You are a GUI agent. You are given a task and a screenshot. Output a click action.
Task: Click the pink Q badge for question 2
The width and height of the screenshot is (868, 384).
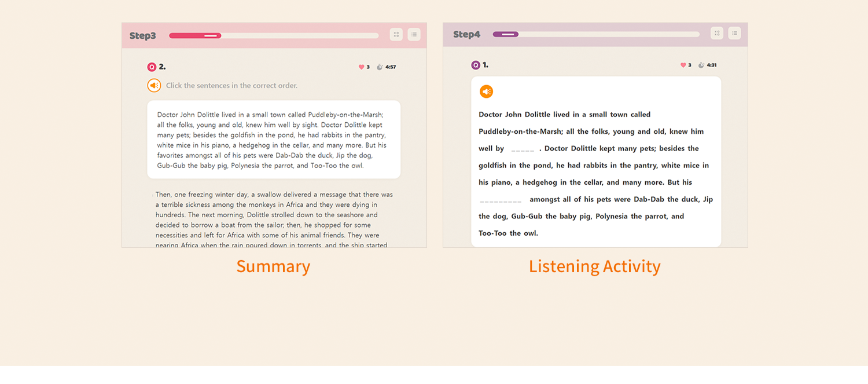(x=152, y=67)
